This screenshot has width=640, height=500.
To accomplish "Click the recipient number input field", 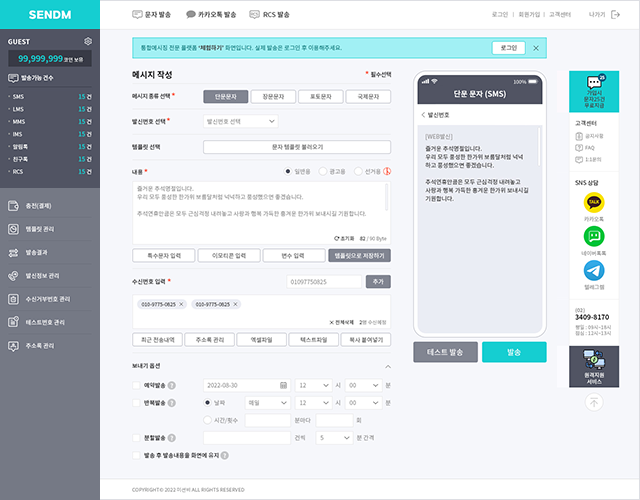I will point(324,282).
